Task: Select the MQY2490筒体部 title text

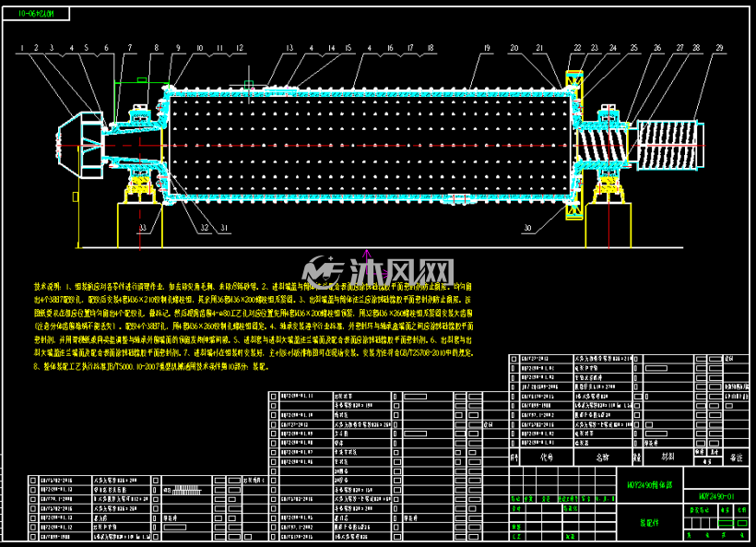Action: click(x=650, y=485)
